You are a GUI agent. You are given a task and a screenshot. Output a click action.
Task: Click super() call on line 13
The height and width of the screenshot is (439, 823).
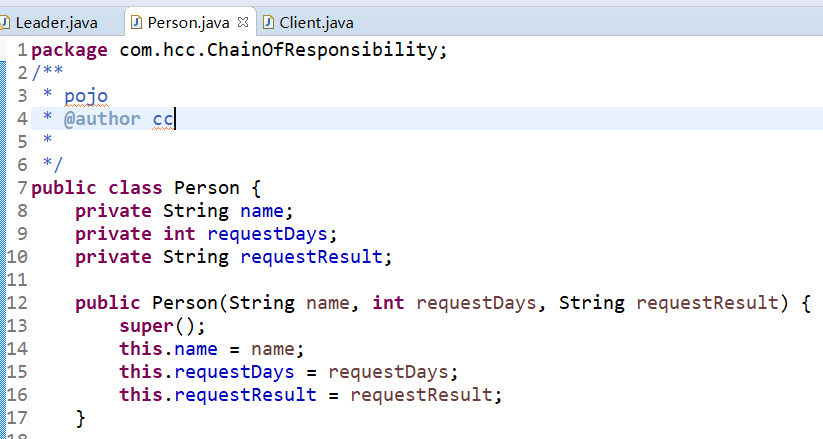[162, 326]
